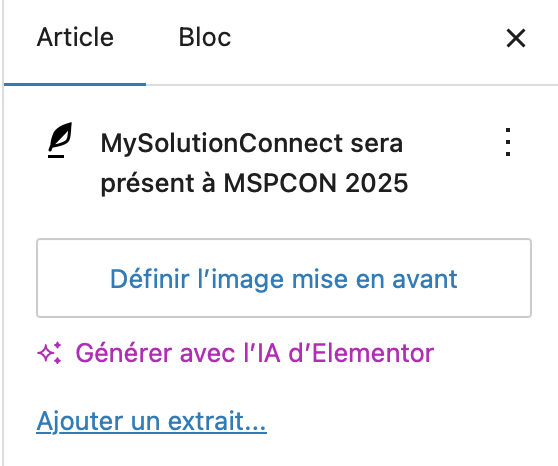The width and height of the screenshot is (558, 466).
Task: Click the feather post icon
Action: coord(60,140)
